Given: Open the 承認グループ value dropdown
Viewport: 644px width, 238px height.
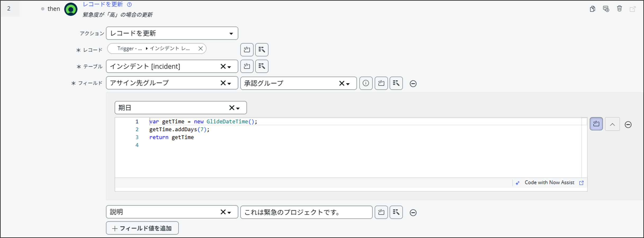Looking at the screenshot, I should [348, 84].
